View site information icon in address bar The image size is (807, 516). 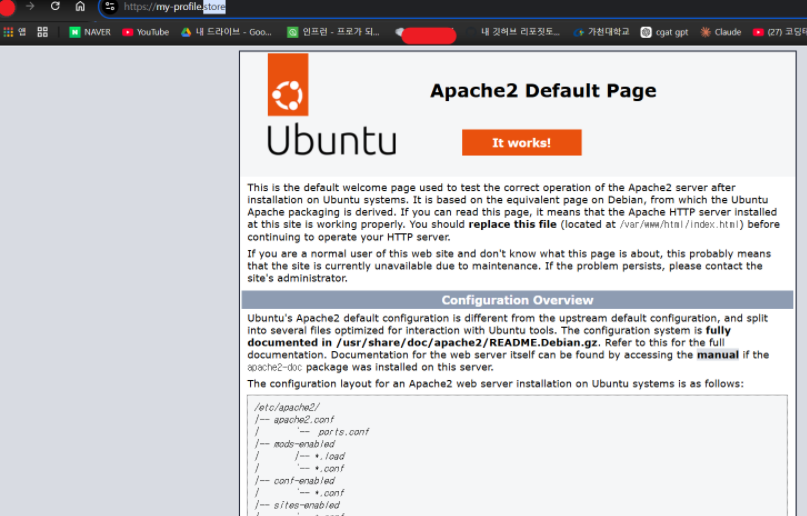click(110, 7)
